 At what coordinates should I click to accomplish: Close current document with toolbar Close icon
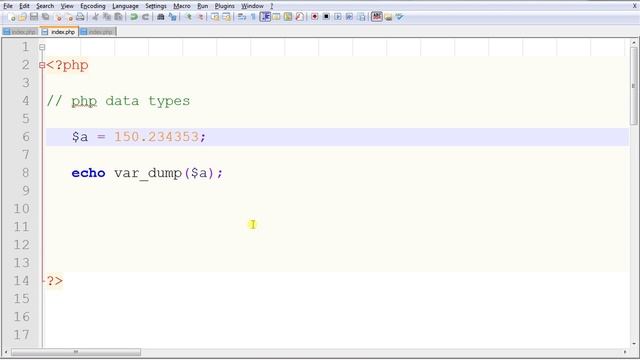(x=58, y=17)
